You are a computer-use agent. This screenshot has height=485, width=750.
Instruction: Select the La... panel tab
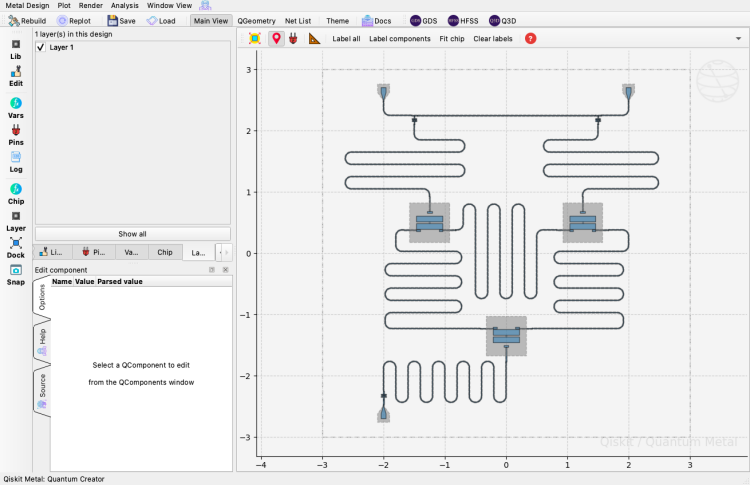tap(199, 252)
